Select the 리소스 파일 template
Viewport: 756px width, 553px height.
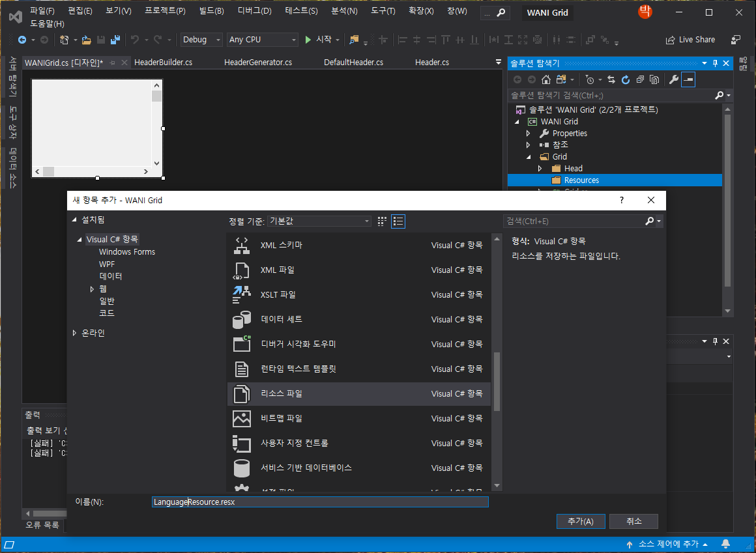[358, 393]
